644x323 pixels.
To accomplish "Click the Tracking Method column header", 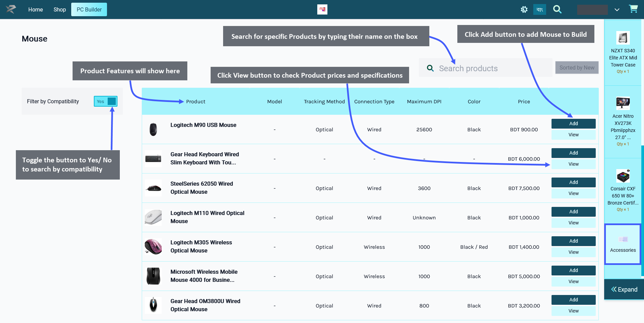I will click(324, 102).
